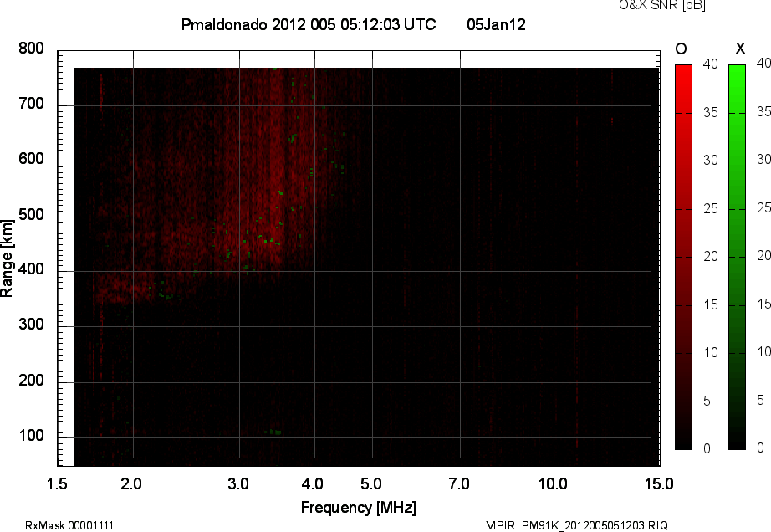Click the 35 label on the O colorbar
The width and height of the screenshot is (771, 532).
coord(711,113)
